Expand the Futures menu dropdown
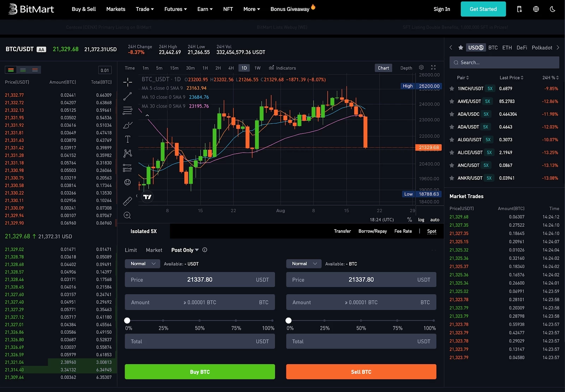This screenshot has height=392, width=565. pyautogui.click(x=176, y=9)
